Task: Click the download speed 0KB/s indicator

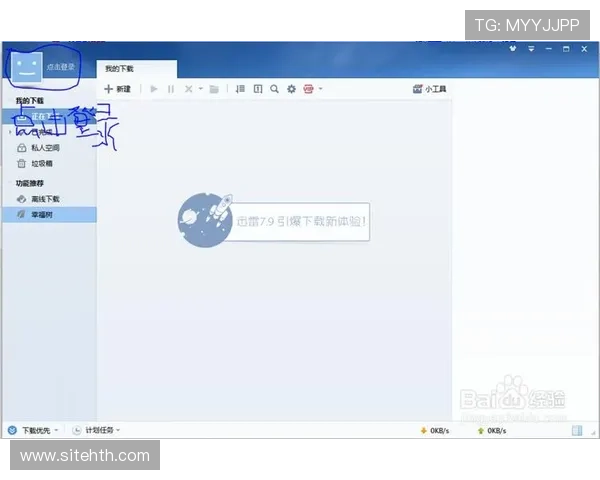Action: (435, 431)
